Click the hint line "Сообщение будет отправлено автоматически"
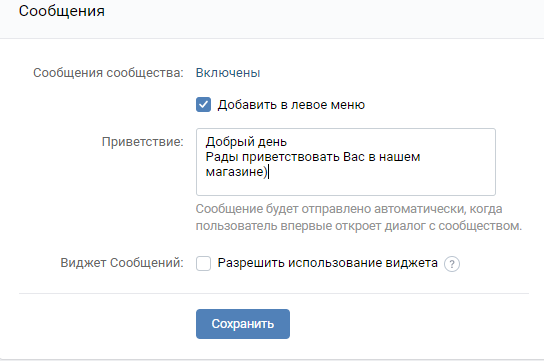 coord(349,209)
